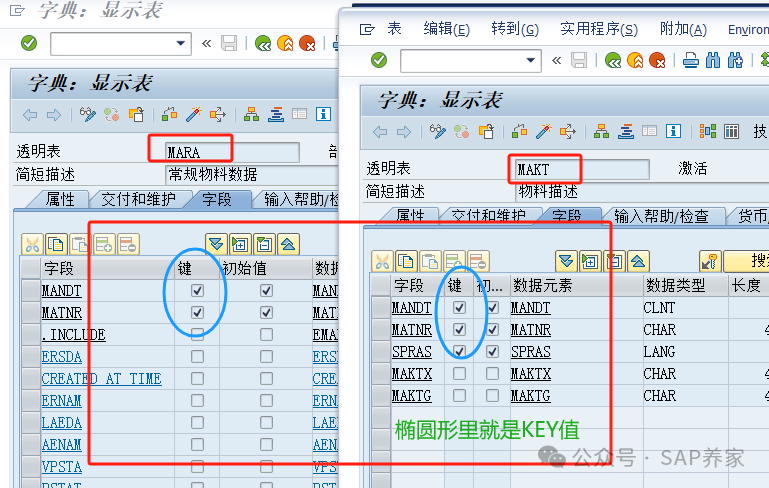This screenshot has width=769, height=488.
Task: Click the 数据类型 column header in MAKT table
Action: [685, 285]
